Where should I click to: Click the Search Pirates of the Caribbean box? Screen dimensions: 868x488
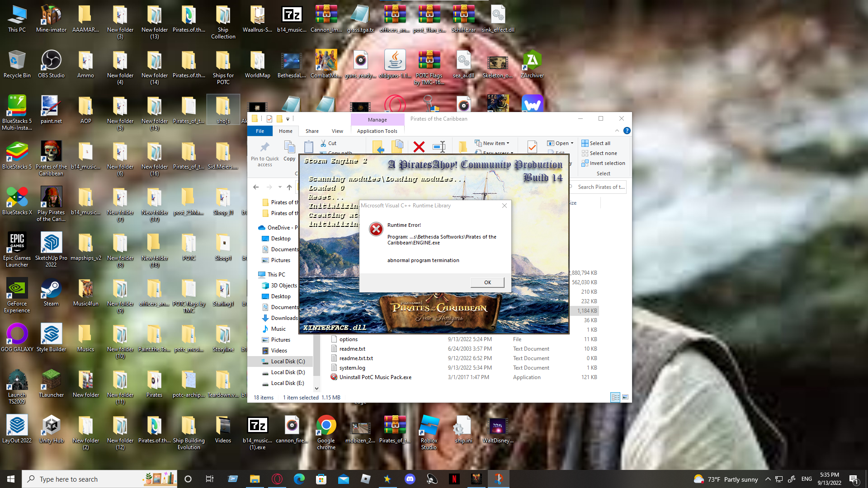[598, 187]
